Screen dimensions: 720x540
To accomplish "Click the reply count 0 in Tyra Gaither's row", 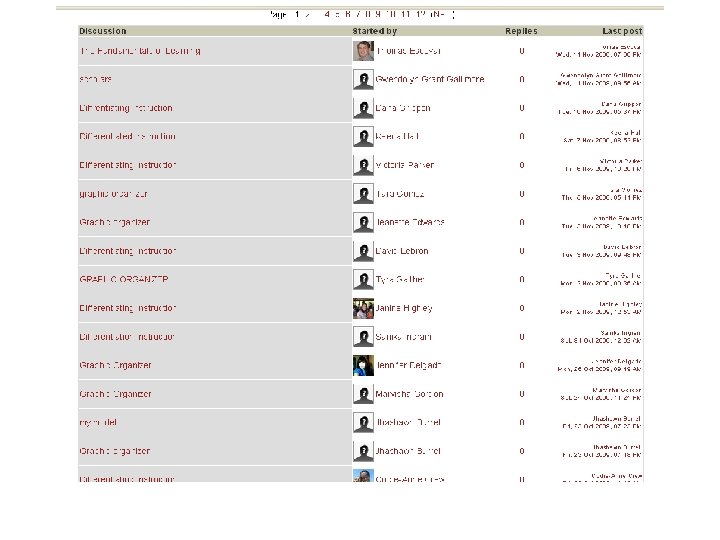I will coord(522,280).
